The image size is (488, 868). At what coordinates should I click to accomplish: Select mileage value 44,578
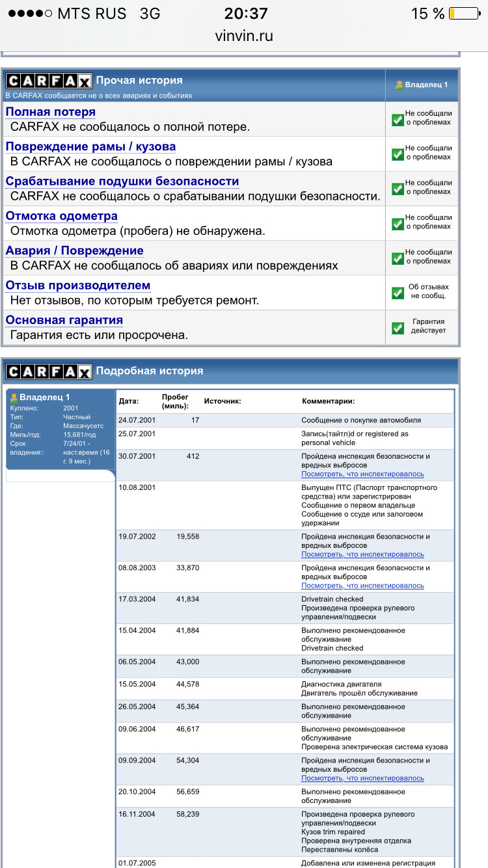[187, 685]
